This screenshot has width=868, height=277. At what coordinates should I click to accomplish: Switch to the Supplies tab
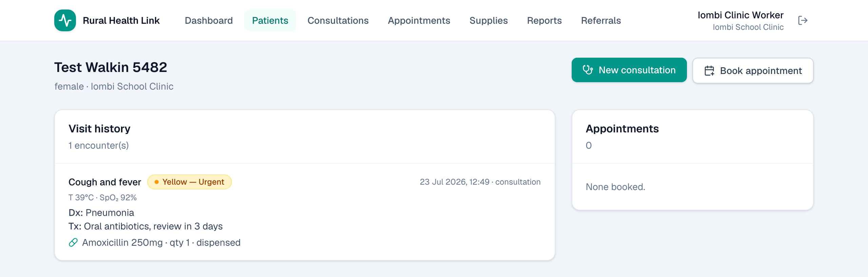coord(489,20)
